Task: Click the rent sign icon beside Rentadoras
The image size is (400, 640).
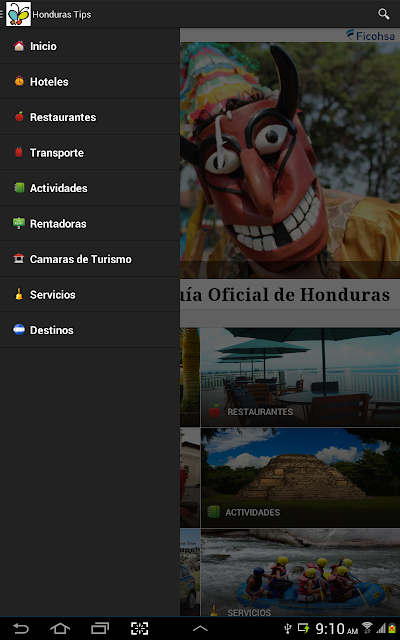Action: 19,223
